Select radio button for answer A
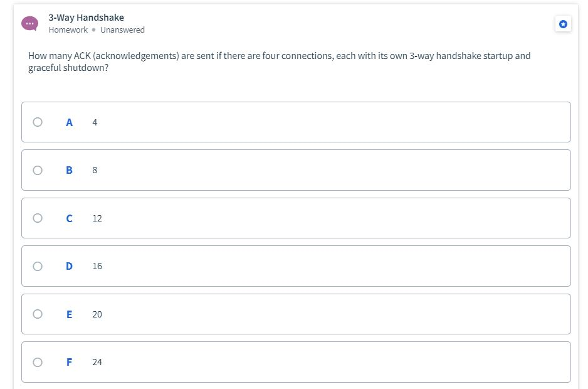 click(x=37, y=122)
